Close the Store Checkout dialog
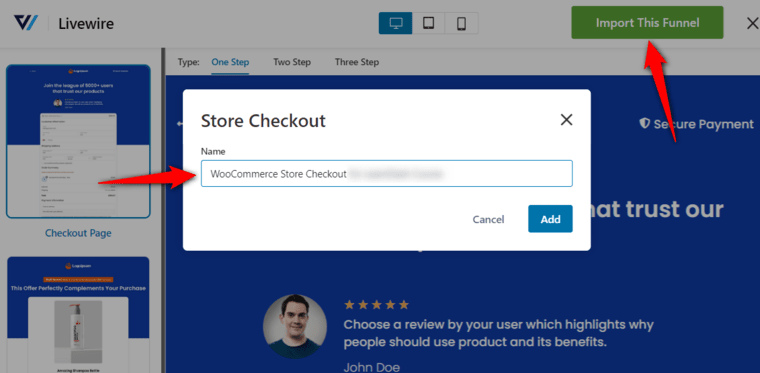Screen dimensions: 760x373 pos(566,120)
